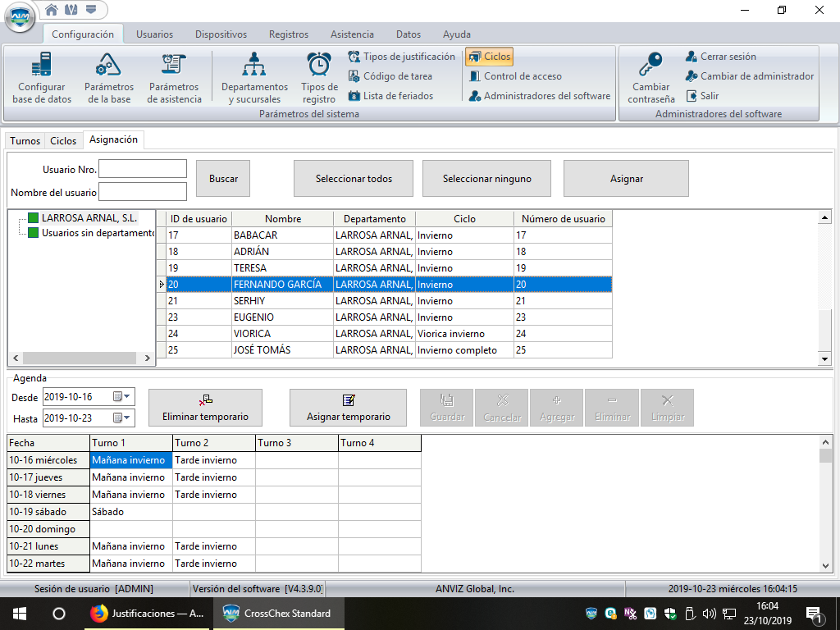The height and width of the screenshot is (630, 840).
Task: Switch to the Usuarios ribbon tab
Action: point(154,34)
